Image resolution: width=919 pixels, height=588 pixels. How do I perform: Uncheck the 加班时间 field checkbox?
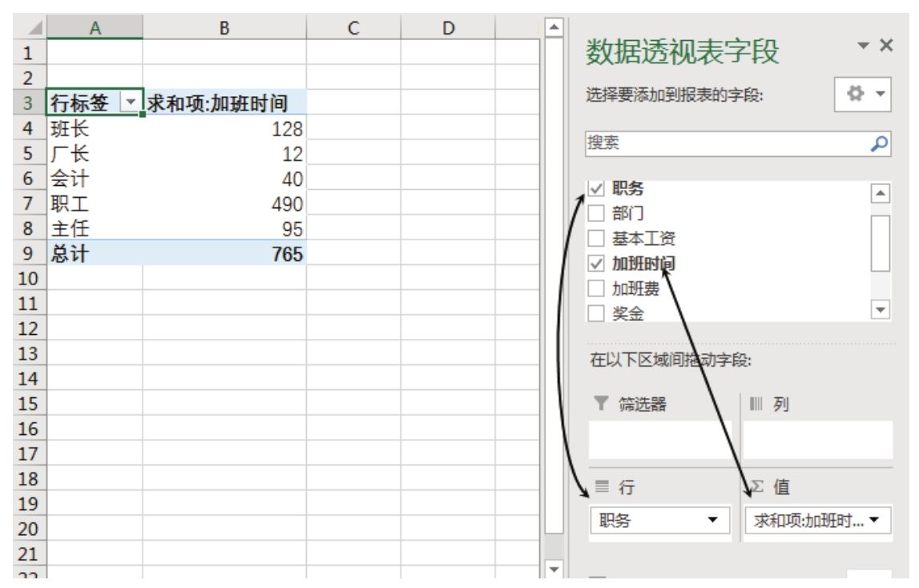pyautogui.click(x=596, y=263)
